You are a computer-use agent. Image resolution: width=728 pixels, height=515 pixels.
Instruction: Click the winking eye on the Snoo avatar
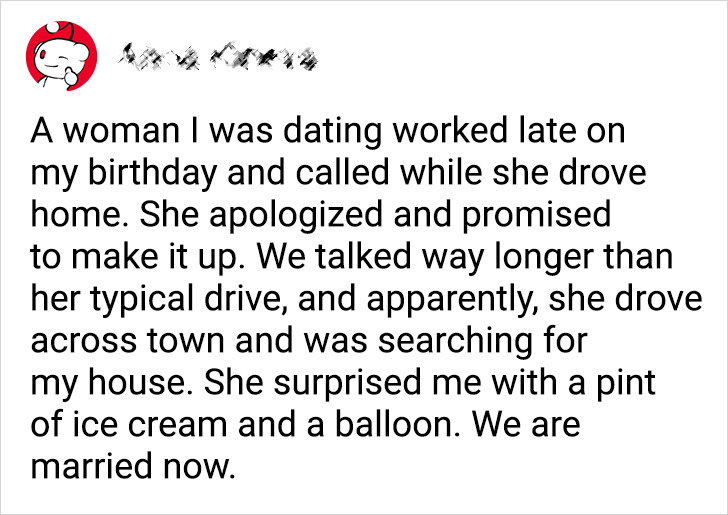pos(65,58)
